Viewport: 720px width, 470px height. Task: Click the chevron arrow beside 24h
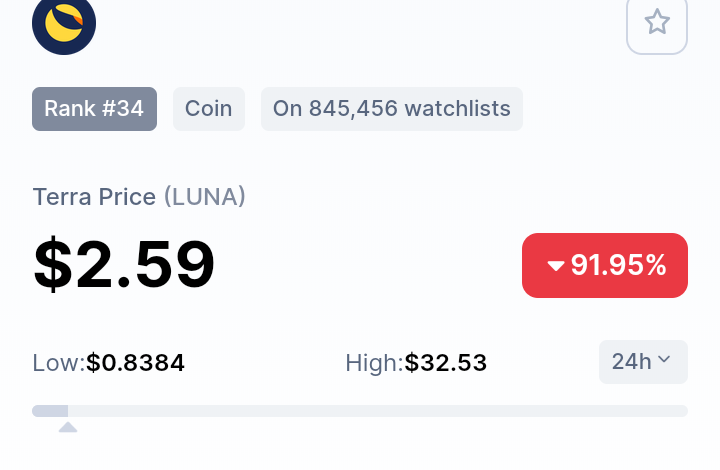pos(664,359)
